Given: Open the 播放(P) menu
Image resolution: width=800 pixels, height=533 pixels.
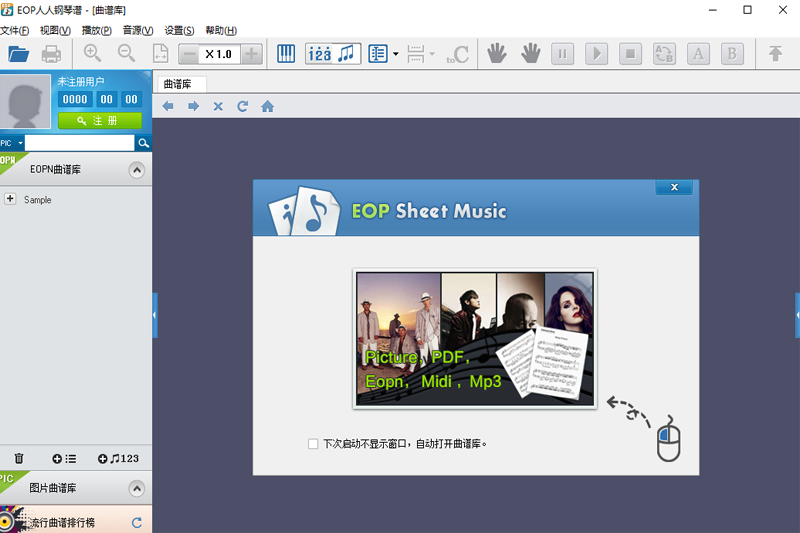Looking at the screenshot, I should pyautogui.click(x=96, y=31).
